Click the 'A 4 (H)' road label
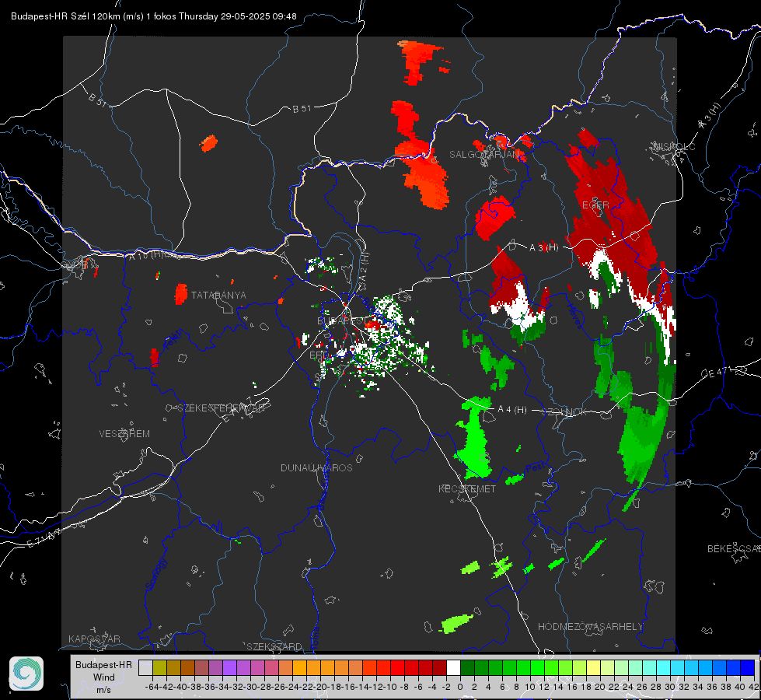 [512, 410]
